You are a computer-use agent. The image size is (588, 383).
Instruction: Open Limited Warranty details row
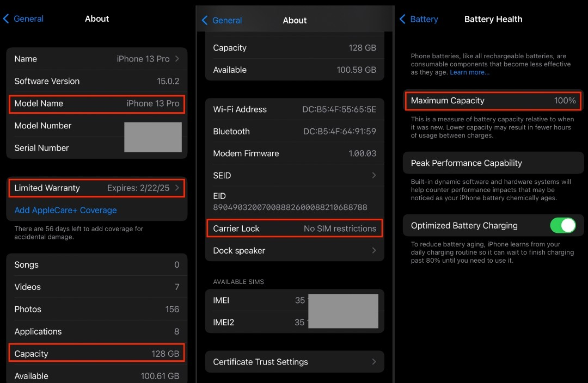(x=97, y=188)
